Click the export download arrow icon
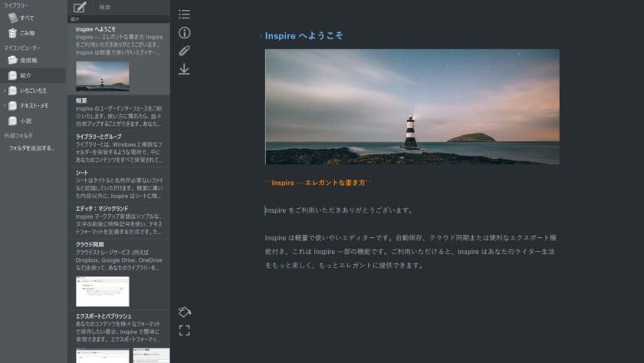This screenshot has width=644, height=363. coord(185,69)
